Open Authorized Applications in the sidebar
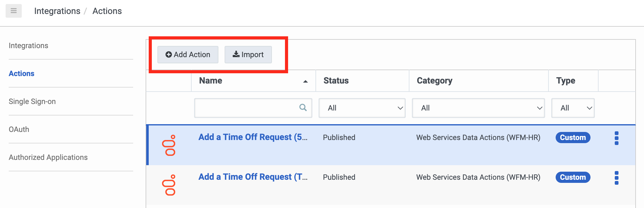The height and width of the screenshot is (208, 644). pos(48,157)
